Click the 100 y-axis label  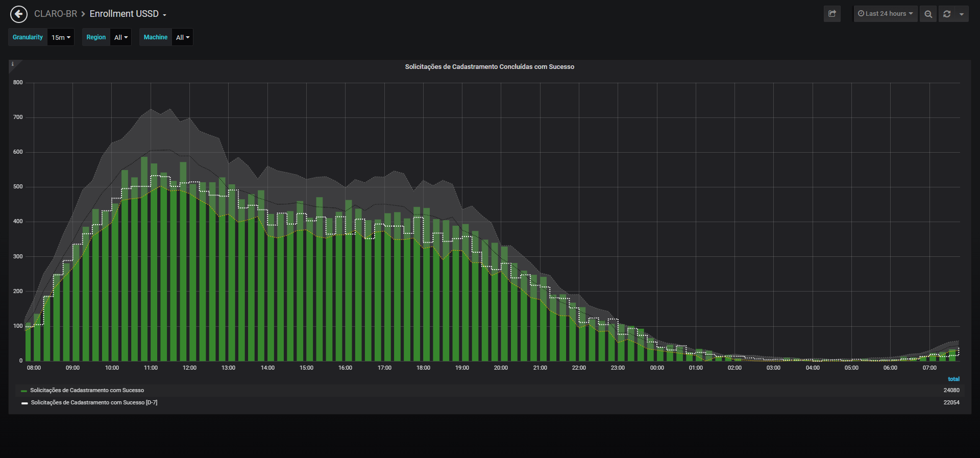(x=18, y=326)
